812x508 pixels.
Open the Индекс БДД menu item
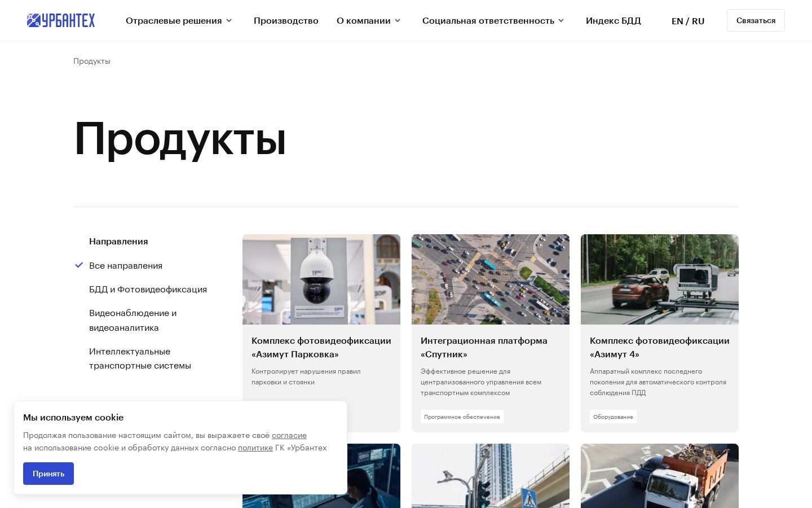click(x=614, y=21)
